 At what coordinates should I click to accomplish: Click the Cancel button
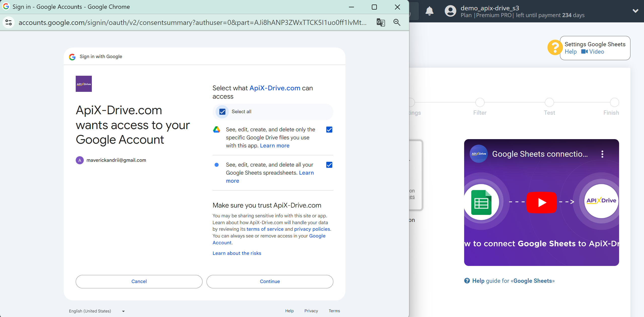coord(139,281)
